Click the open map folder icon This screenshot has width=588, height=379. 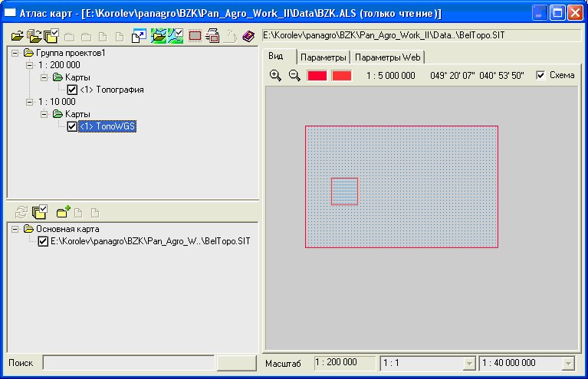point(159,36)
